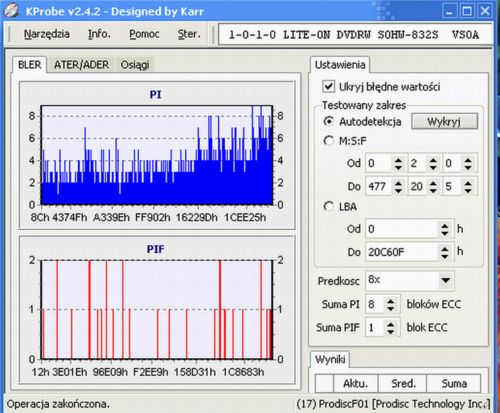Screen dimensions: 500x413
Task: Choose the Autodetekcja radio option
Action: tap(329, 122)
